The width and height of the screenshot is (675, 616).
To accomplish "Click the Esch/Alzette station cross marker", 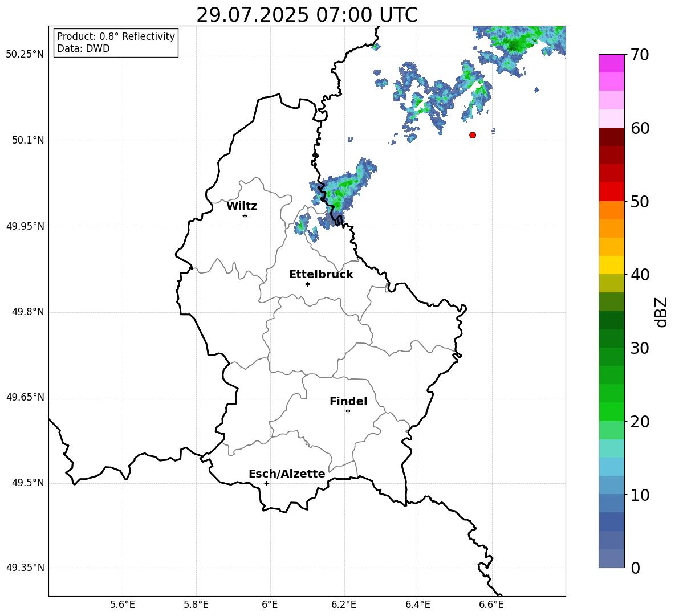I will [x=266, y=483].
